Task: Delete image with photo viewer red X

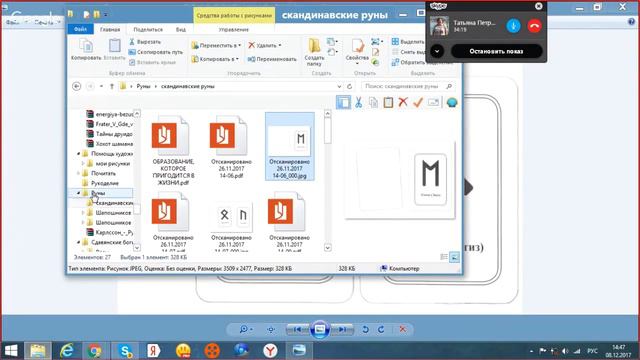Action: pyautogui.click(x=402, y=329)
